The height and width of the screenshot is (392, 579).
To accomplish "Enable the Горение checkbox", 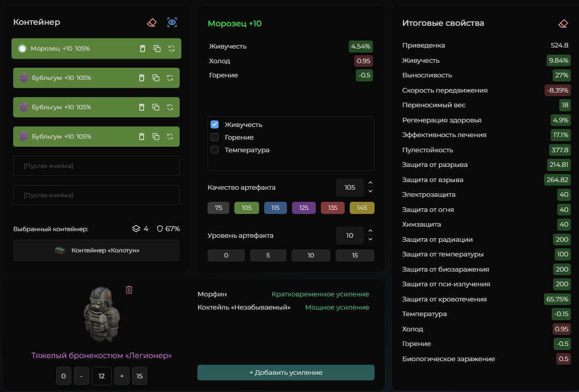I will click(215, 137).
